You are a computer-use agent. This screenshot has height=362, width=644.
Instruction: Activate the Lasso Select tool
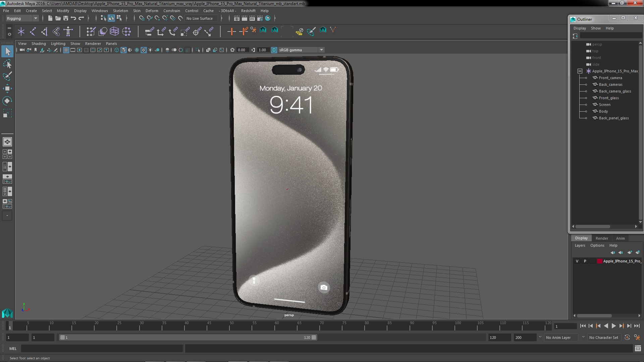pyautogui.click(x=7, y=64)
